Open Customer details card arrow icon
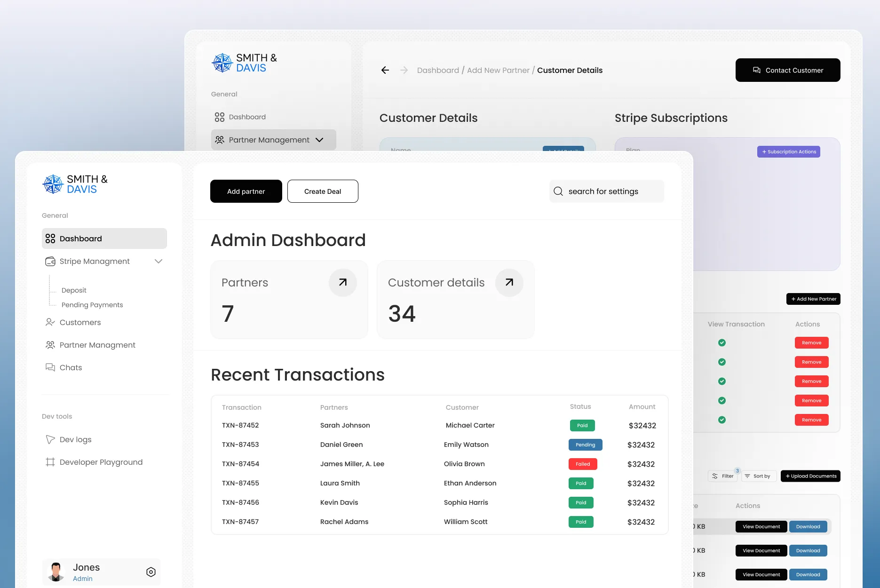880x588 pixels. (x=509, y=282)
